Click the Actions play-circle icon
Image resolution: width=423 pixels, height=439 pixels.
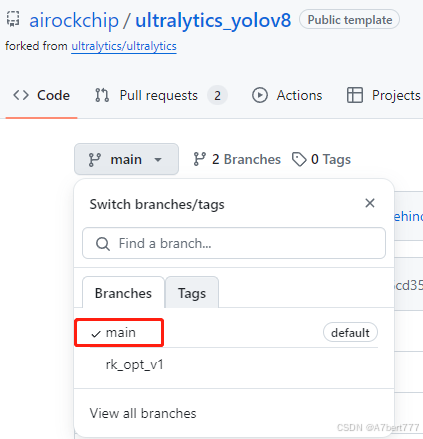click(x=260, y=95)
